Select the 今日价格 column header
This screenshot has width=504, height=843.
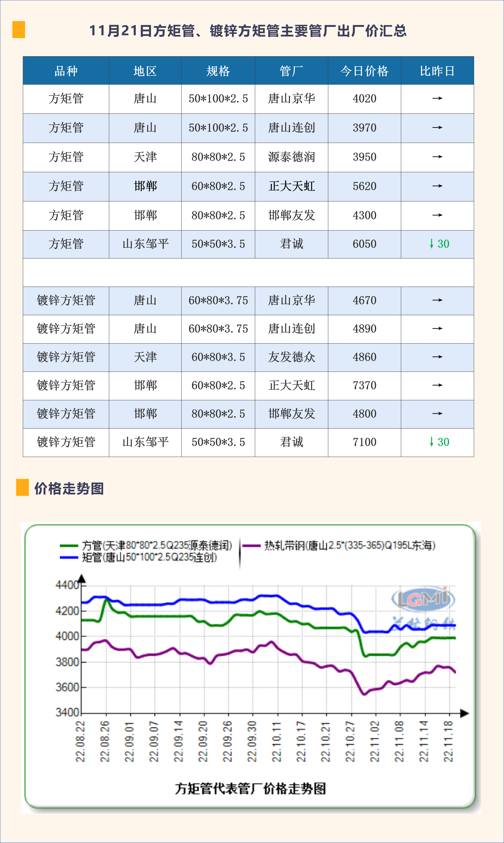click(364, 71)
